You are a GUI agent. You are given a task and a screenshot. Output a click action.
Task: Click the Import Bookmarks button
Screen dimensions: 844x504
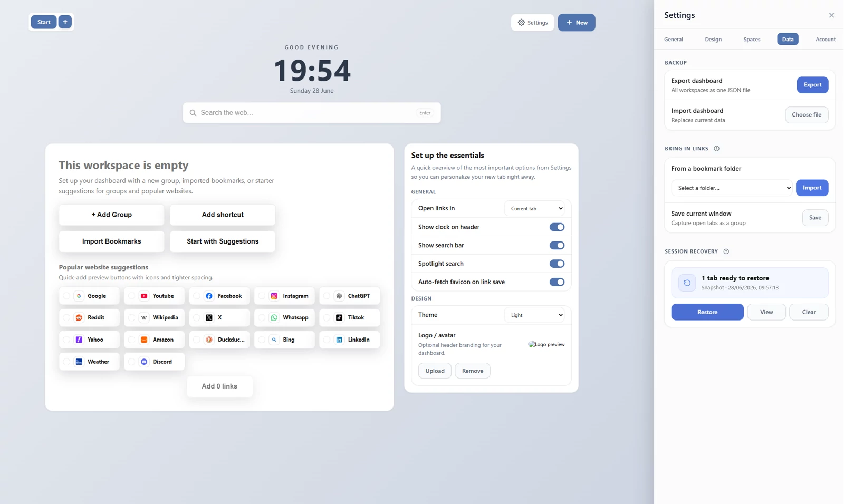pos(112,241)
